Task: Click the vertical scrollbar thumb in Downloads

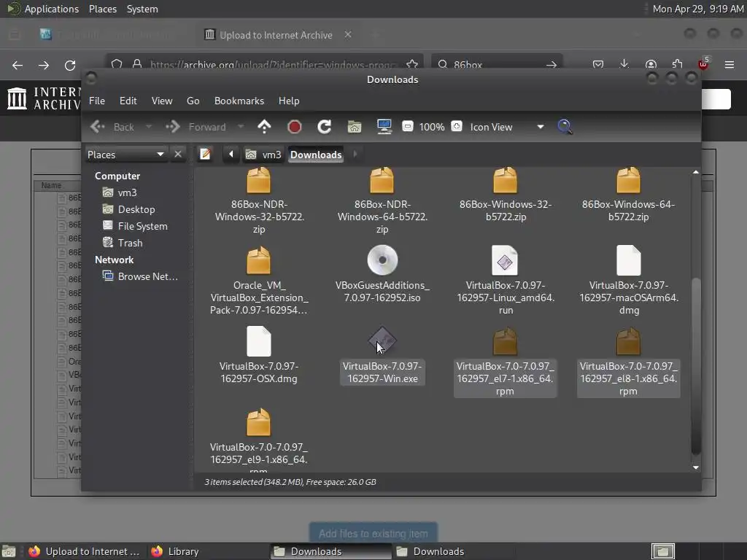Action: point(695,365)
